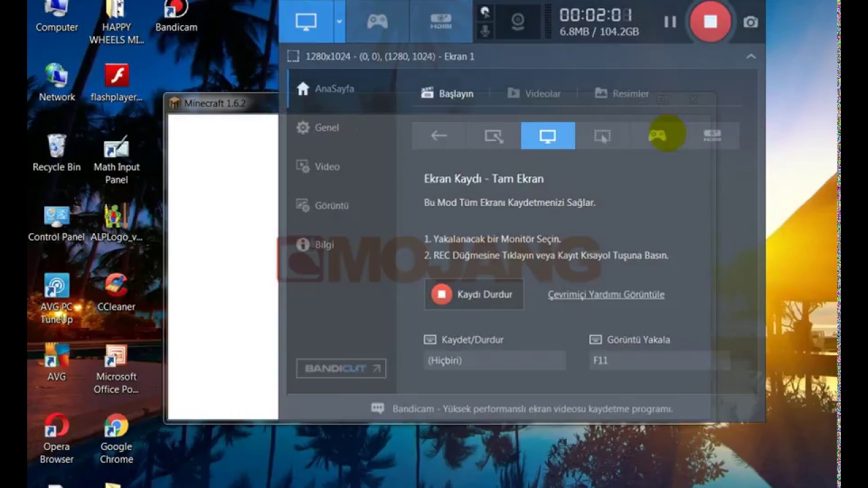The image size is (868, 488).
Task: Toggle webcam overlay icon
Action: pyautogui.click(x=517, y=22)
